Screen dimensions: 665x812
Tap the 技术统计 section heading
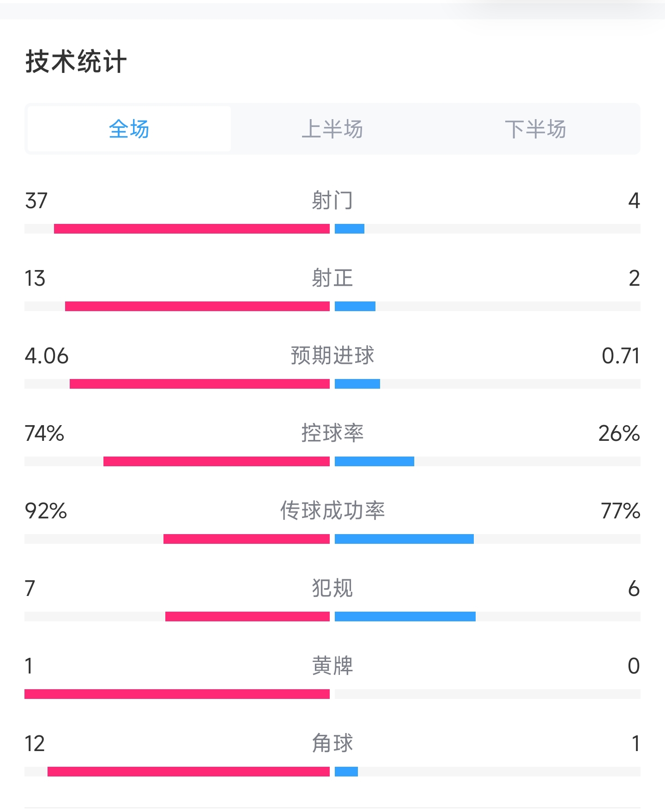(x=76, y=61)
